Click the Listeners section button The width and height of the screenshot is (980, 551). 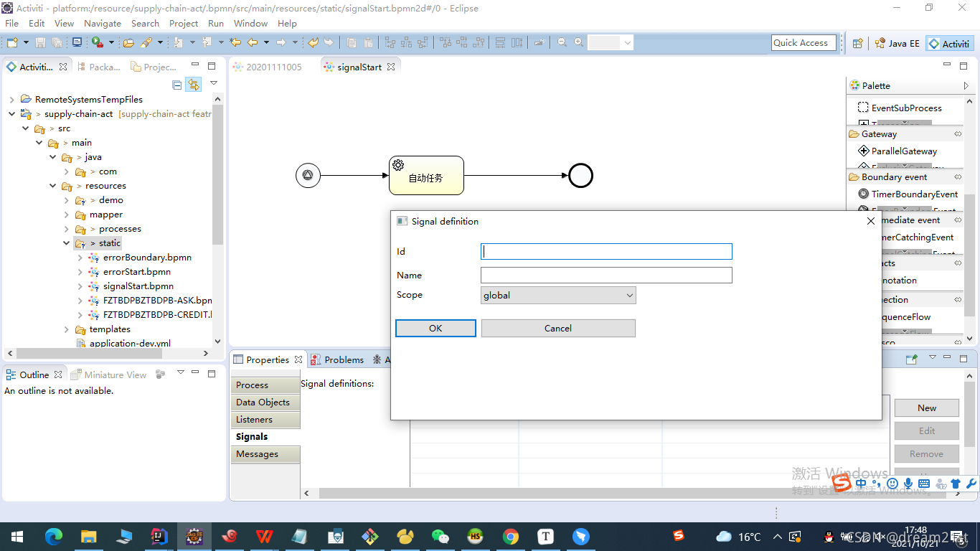[265, 420]
